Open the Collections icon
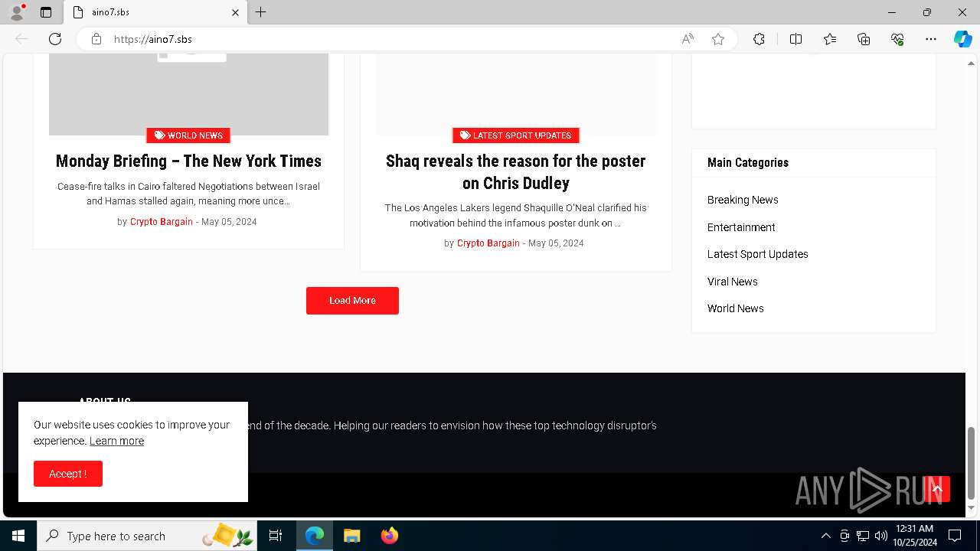 (864, 39)
